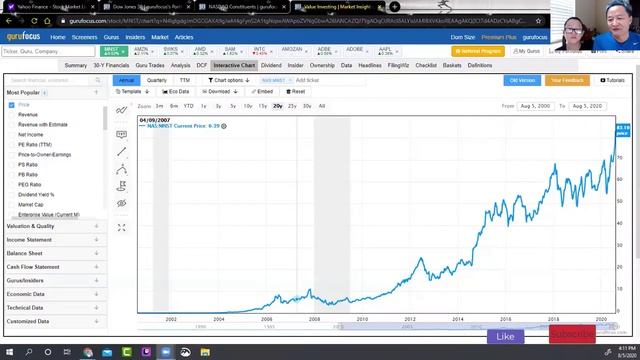Enable Revenue with Estimate checkbox
Screen dimensions: 640x360
[x=11, y=124]
